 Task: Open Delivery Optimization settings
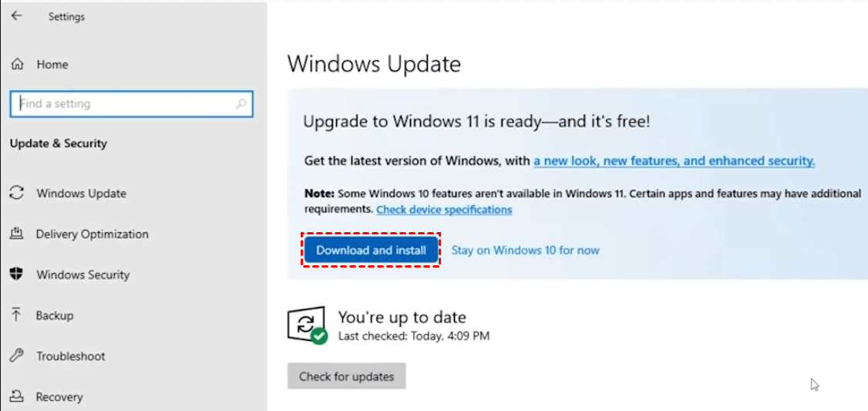(93, 234)
